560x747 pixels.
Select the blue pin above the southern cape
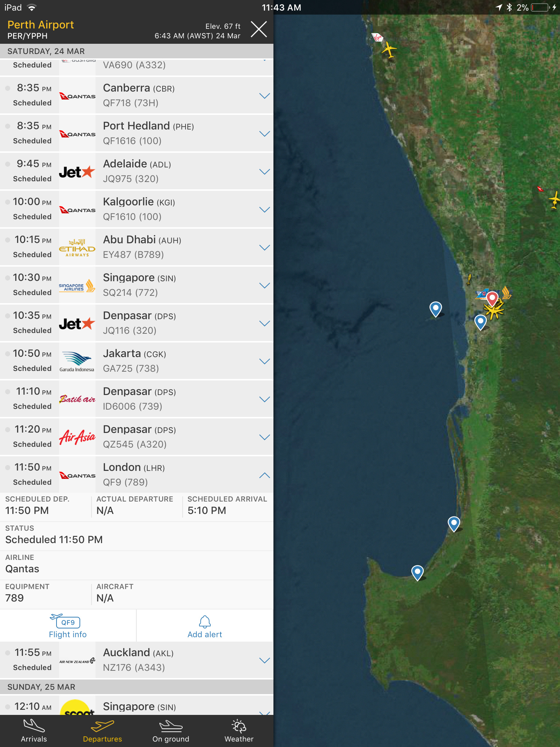pos(454,524)
